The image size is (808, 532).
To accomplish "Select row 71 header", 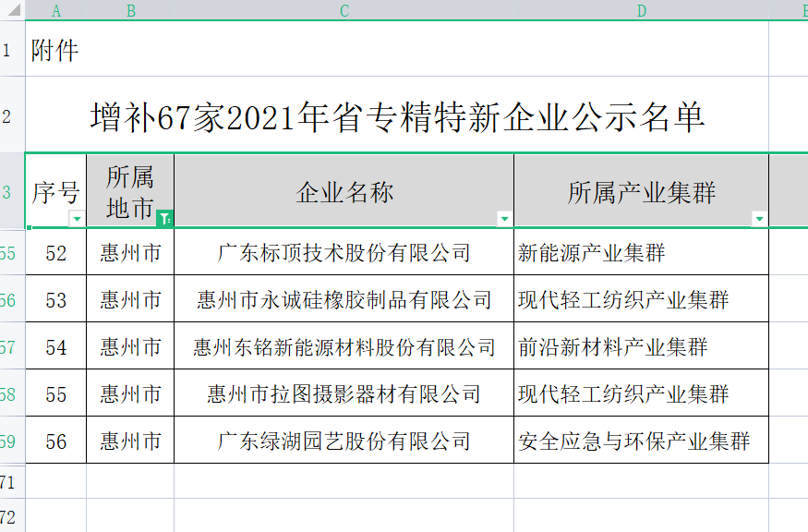I will [x=12, y=482].
